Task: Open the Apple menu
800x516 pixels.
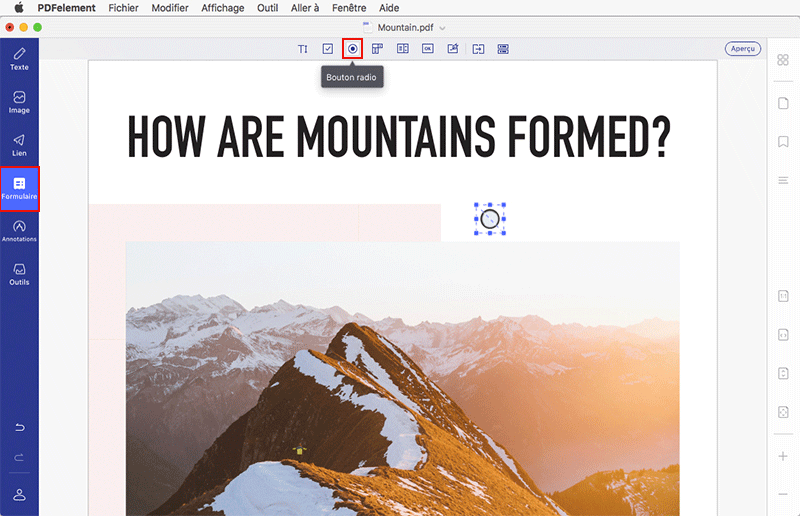Action: [19, 8]
